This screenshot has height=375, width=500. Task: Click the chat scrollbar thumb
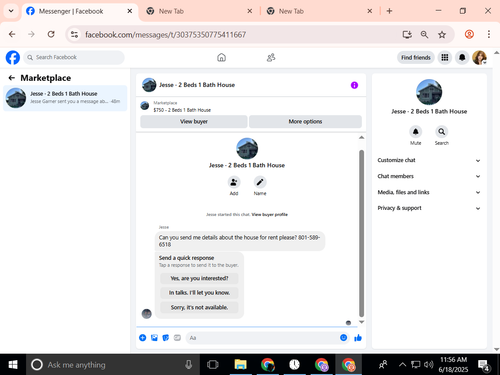click(362, 233)
